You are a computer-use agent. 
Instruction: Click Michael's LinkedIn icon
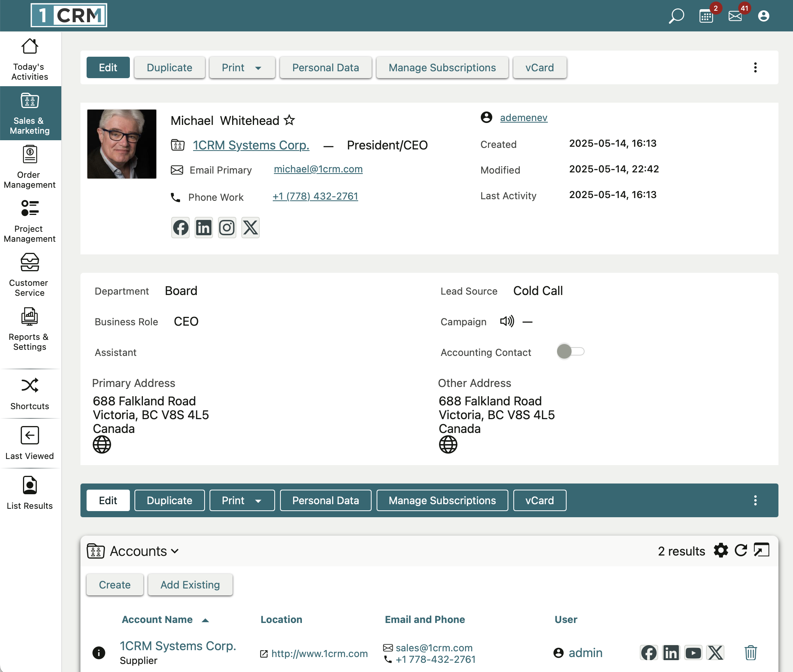coord(203,227)
